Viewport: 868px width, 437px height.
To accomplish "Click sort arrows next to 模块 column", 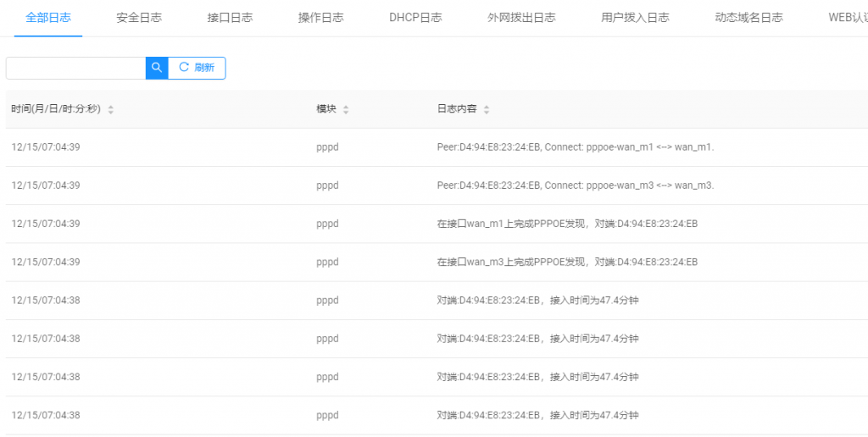I will pos(346,109).
